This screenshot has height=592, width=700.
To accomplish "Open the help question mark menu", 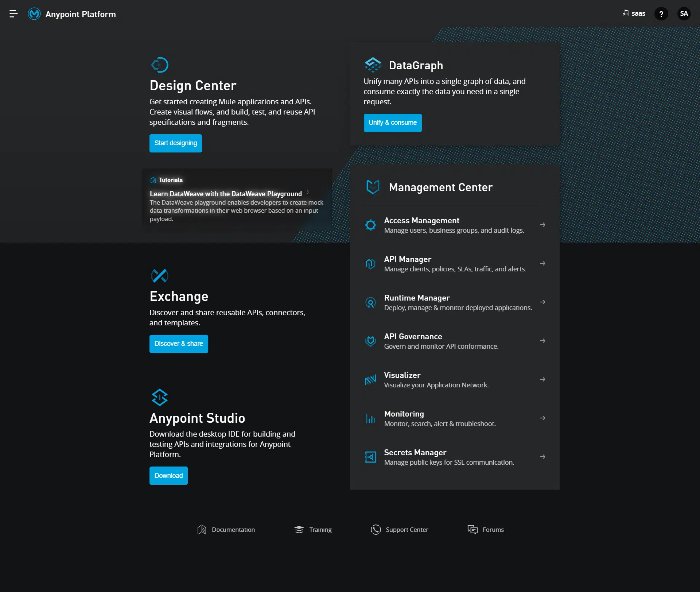I will click(661, 14).
